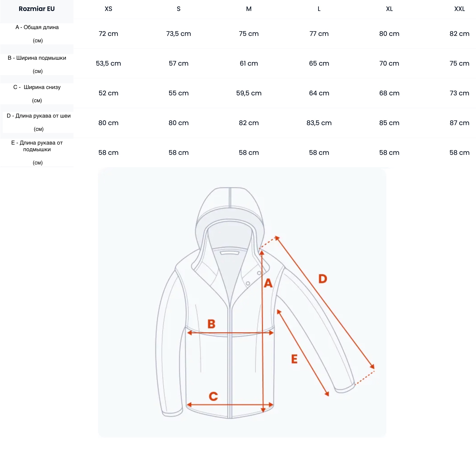Click the 83,5 cm cell for size L
Screen dimensions: 476x449
tap(319, 123)
